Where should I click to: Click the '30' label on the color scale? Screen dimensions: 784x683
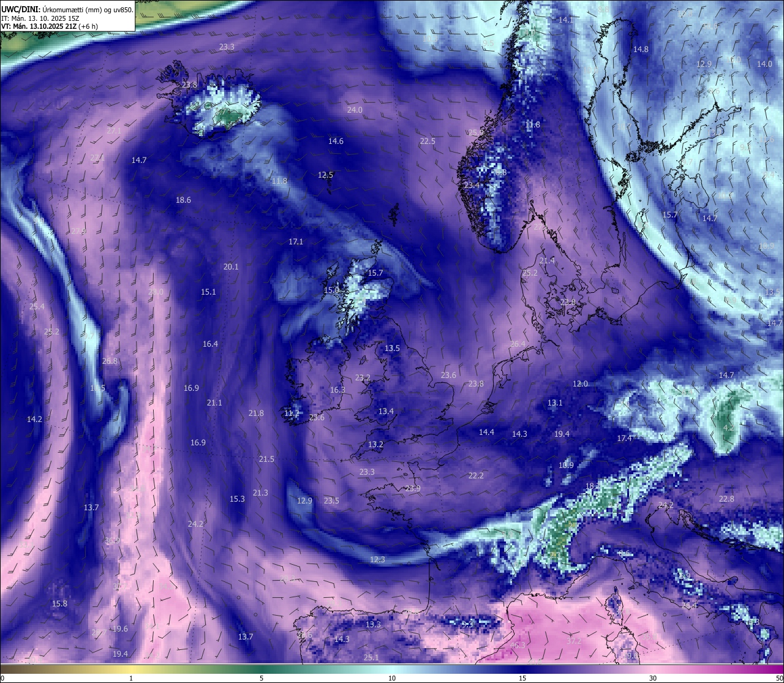653,678
